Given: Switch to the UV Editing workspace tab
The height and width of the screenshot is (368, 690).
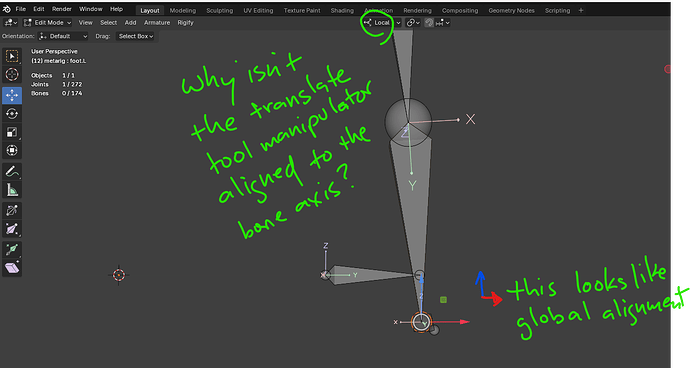Looking at the screenshot, I should [x=258, y=11].
